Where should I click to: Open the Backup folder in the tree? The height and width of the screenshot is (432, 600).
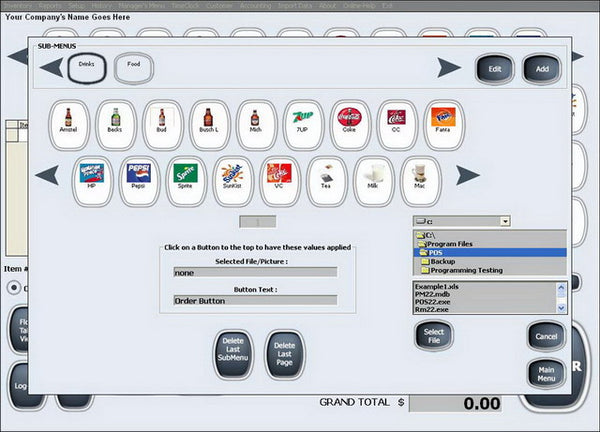click(443, 261)
